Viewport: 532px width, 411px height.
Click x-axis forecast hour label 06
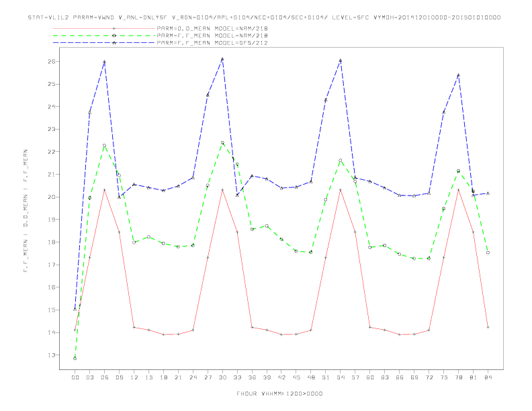pos(105,377)
